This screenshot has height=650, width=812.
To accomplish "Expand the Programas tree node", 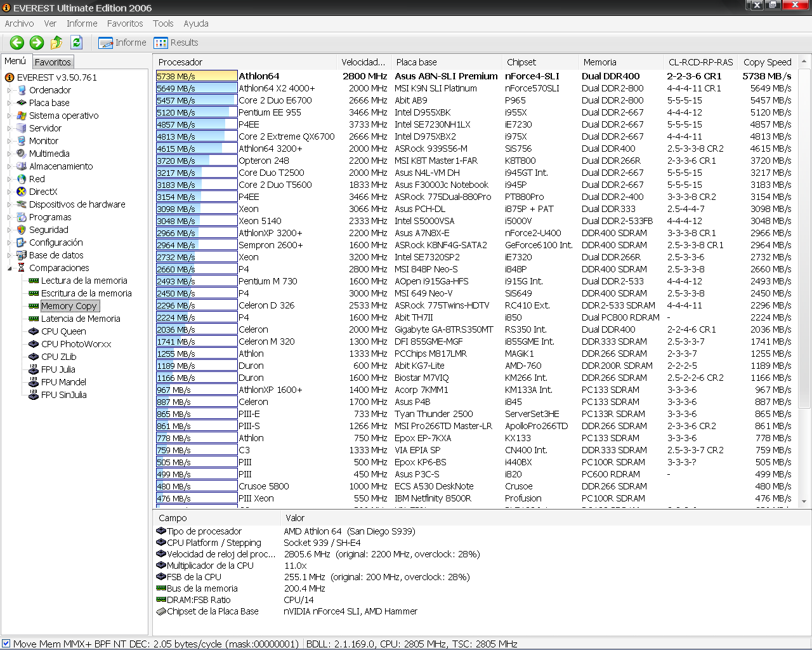I will click(x=10, y=217).
